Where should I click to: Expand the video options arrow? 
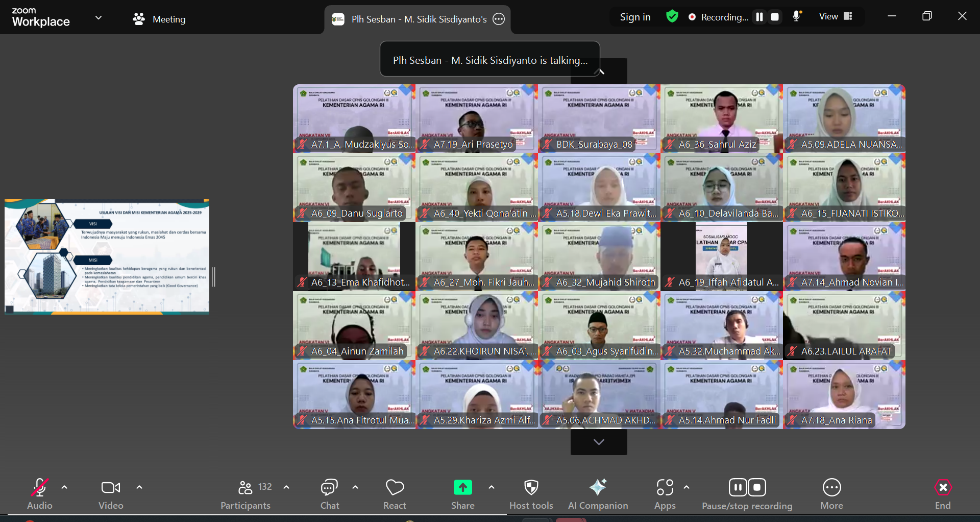click(x=139, y=487)
